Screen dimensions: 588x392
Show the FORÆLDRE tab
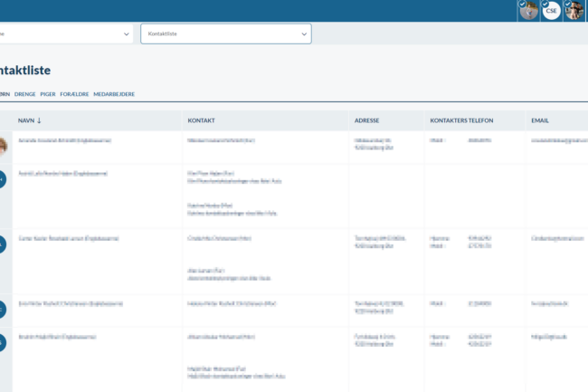[x=74, y=94]
